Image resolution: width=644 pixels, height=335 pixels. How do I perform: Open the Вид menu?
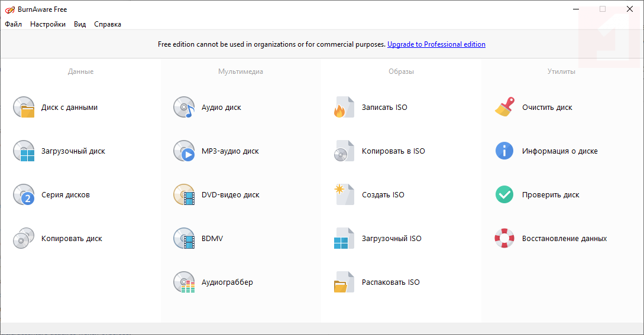point(80,24)
